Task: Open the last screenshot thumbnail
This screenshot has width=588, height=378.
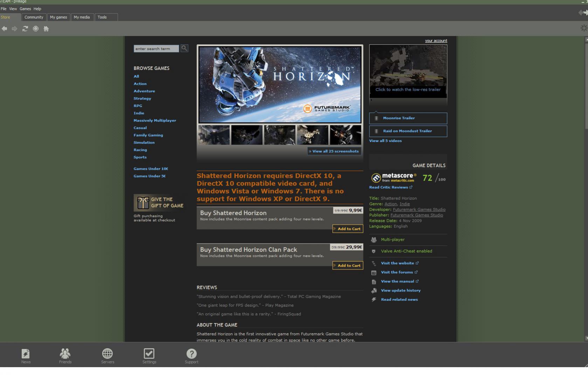Action: (x=345, y=135)
